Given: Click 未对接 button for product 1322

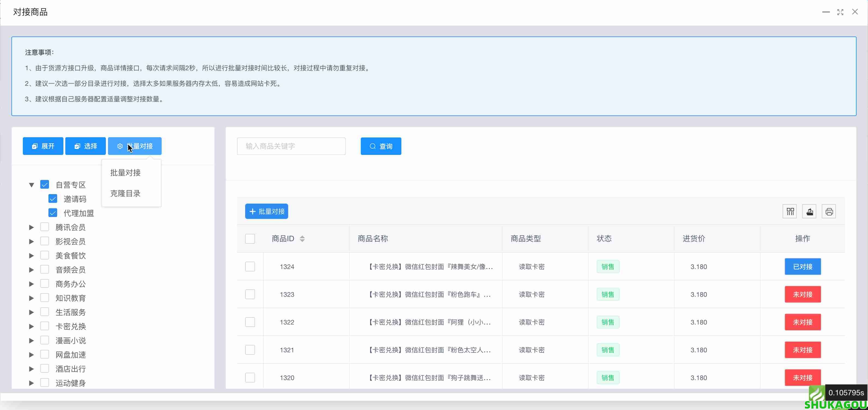Looking at the screenshot, I should pos(802,322).
